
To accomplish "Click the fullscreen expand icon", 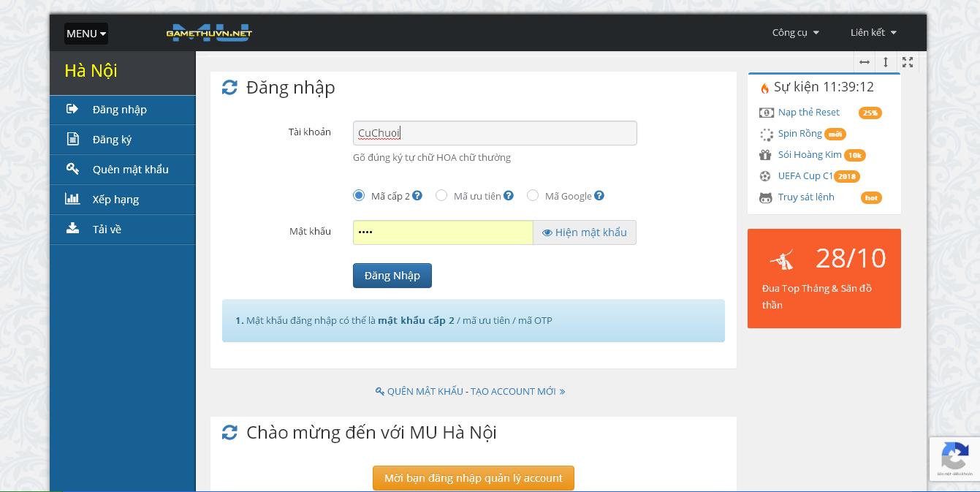I will coord(908,62).
